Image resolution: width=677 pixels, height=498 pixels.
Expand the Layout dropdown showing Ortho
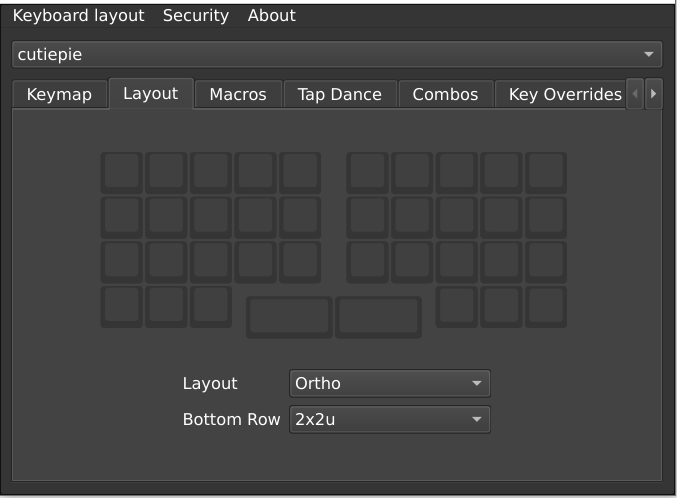pos(390,383)
